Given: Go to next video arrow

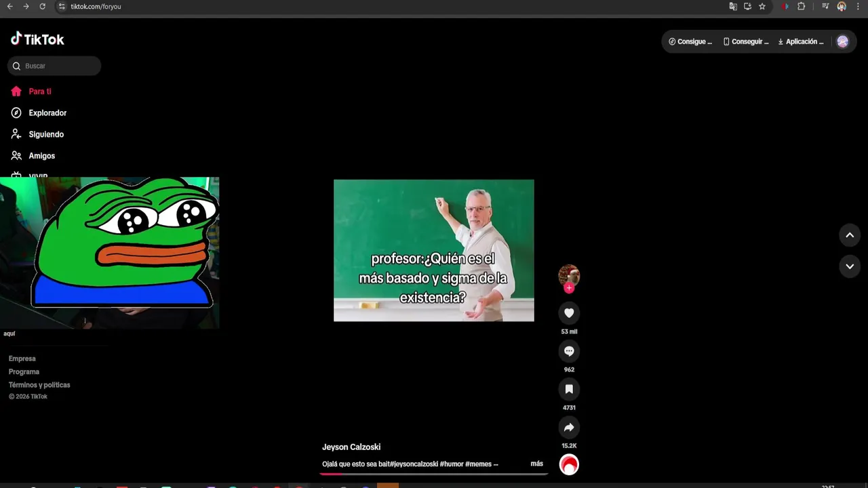Looking at the screenshot, I should [x=850, y=266].
